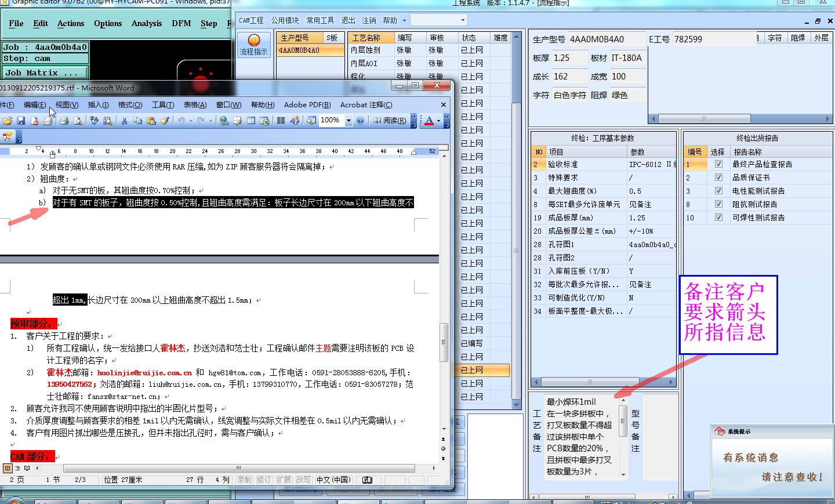Open Analysis menu in Graphic Editor
This screenshot has width=835, height=504.
(147, 23)
